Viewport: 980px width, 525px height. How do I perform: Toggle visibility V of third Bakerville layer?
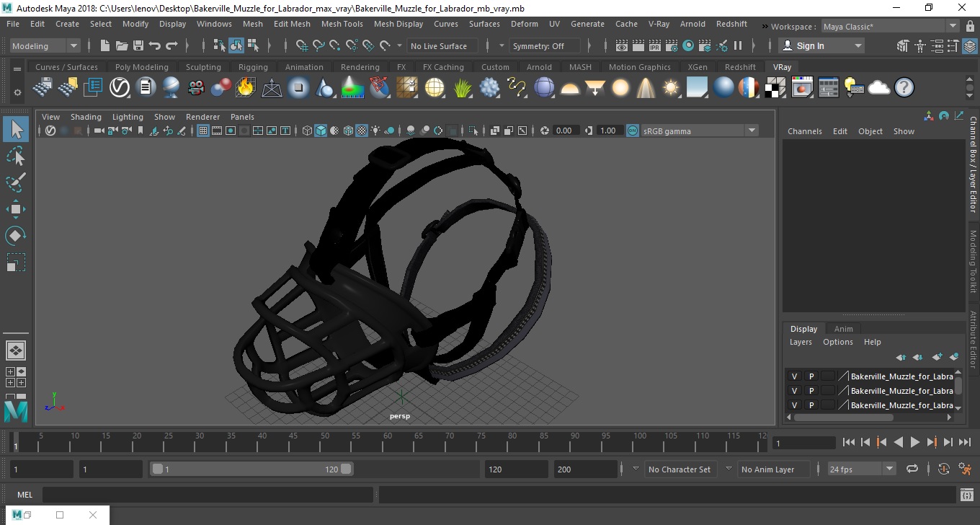[x=794, y=405]
